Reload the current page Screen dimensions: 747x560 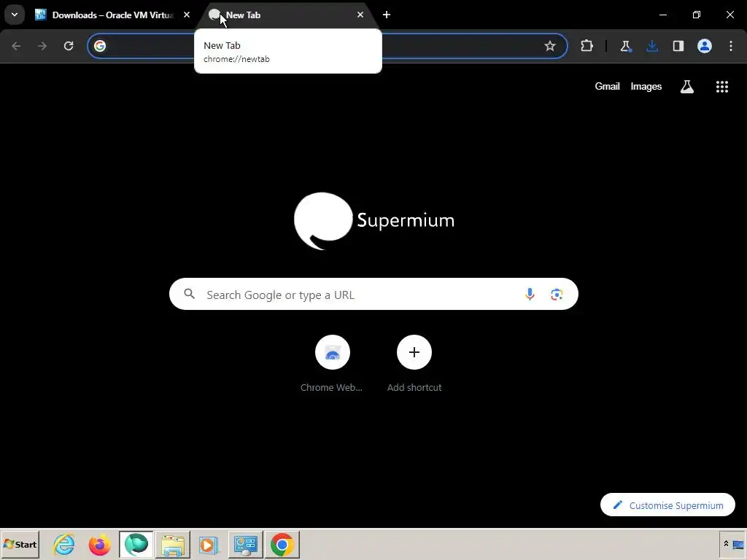pos(69,46)
